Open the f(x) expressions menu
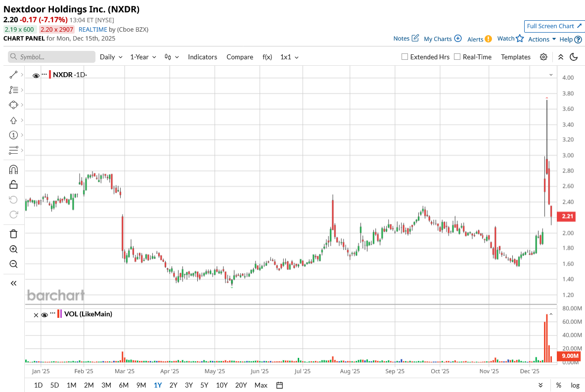The height and width of the screenshot is (392, 585). [x=267, y=57]
